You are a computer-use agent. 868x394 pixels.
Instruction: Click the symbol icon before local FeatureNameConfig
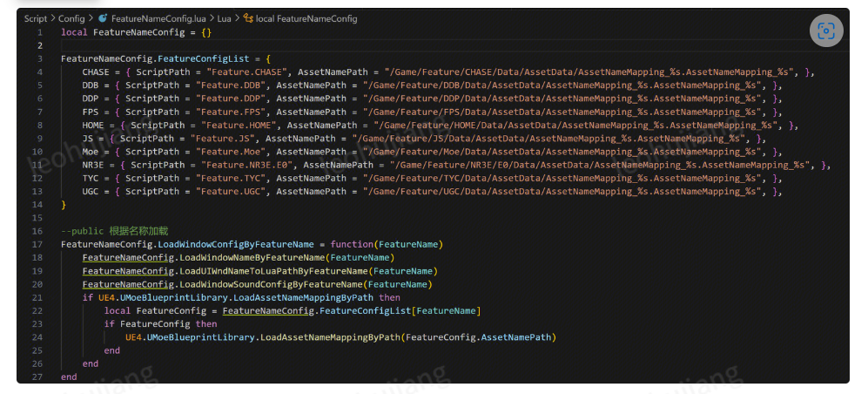point(248,18)
